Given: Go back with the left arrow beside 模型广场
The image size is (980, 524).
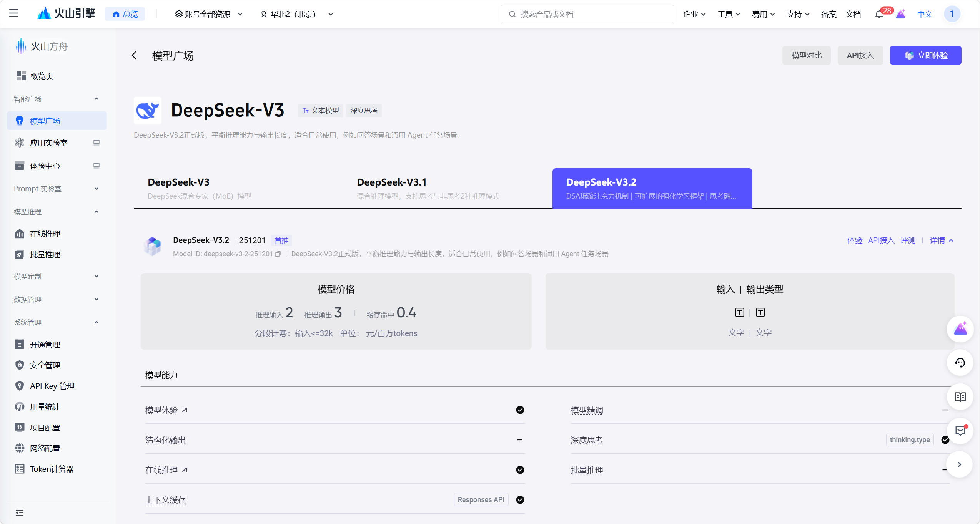Looking at the screenshot, I should pos(134,56).
